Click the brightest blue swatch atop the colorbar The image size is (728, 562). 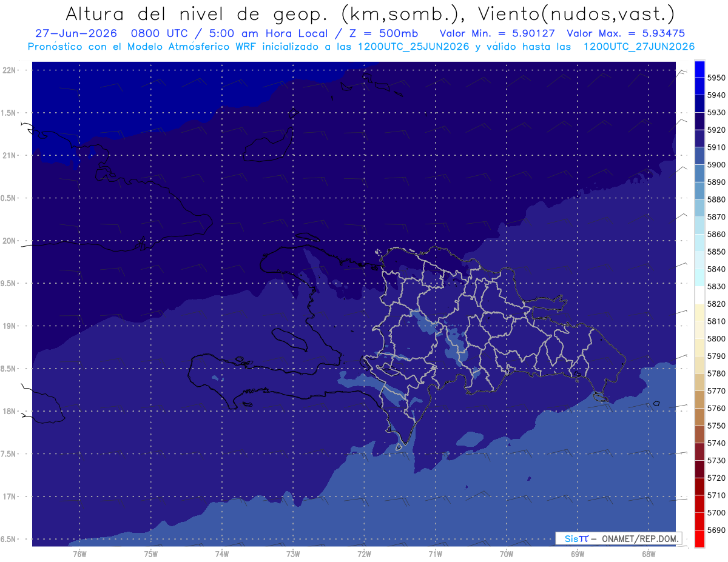tap(699, 69)
